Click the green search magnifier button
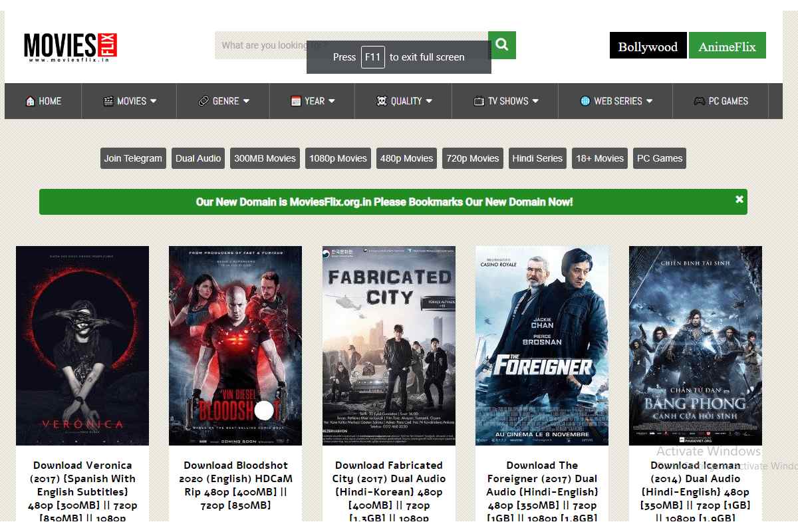Screen dimensions: 798x532 [x=501, y=45]
